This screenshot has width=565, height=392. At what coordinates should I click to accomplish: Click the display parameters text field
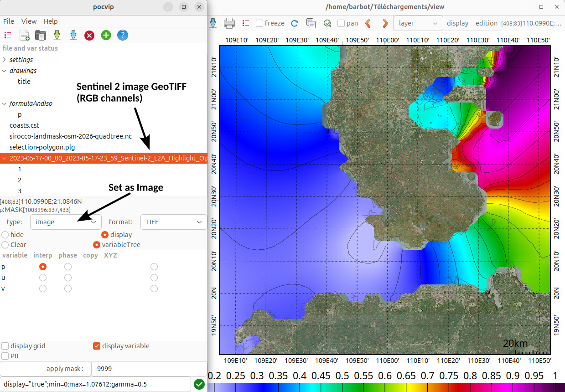pos(95,384)
